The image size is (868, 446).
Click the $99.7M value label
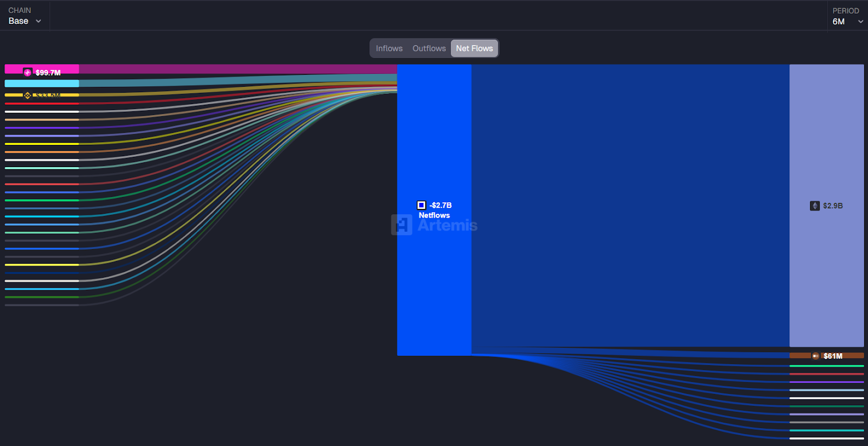coord(48,73)
